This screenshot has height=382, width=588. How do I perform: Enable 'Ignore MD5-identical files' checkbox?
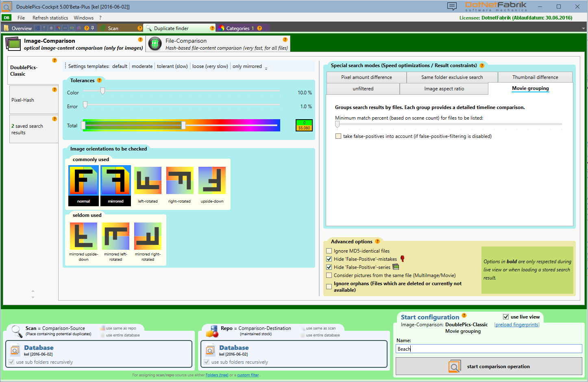pos(329,251)
